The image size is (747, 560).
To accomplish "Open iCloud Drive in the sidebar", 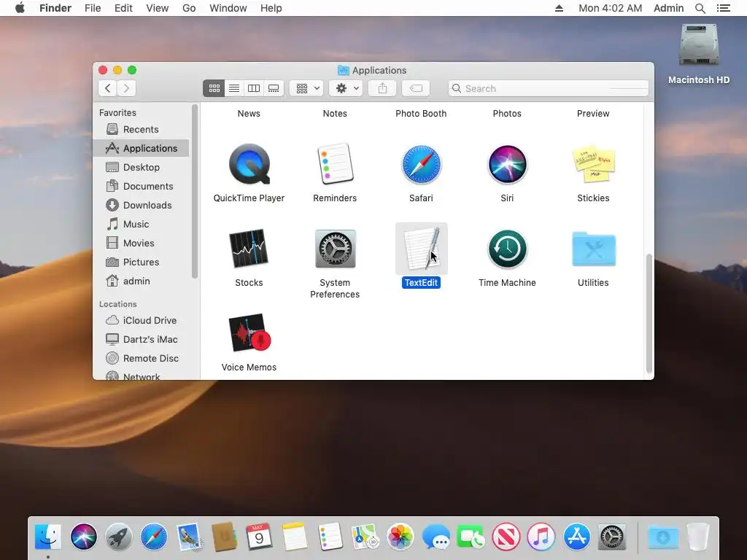I will tap(142, 321).
